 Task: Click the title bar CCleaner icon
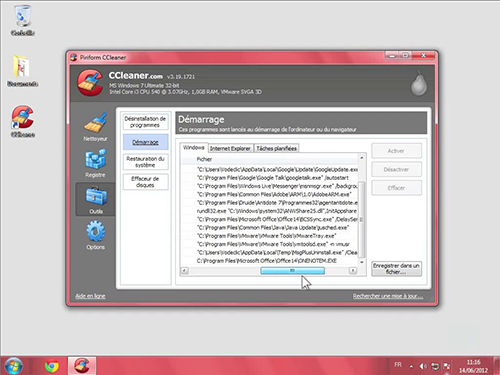tap(74, 57)
